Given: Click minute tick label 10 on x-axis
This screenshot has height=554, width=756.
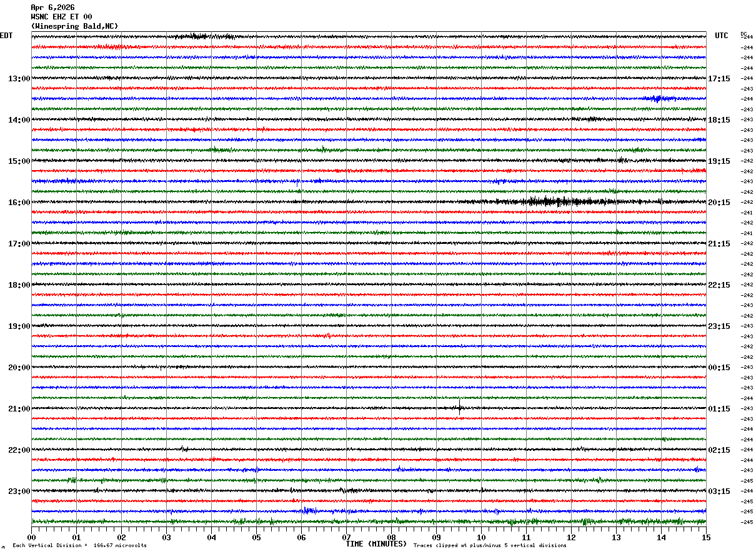Looking at the screenshot, I should pos(481,537).
